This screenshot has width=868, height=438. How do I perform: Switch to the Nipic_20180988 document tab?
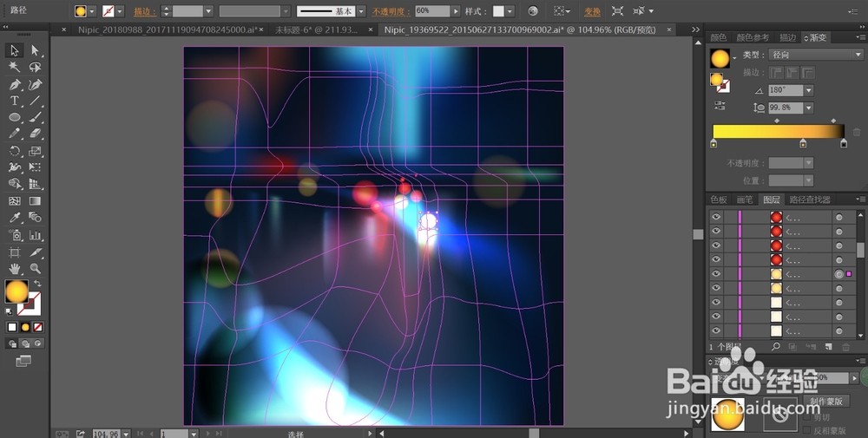click(168, 29)
